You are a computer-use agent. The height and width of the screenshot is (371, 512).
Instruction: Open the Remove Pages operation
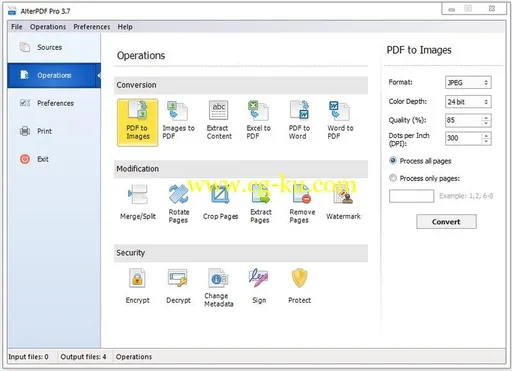point(302,204)
